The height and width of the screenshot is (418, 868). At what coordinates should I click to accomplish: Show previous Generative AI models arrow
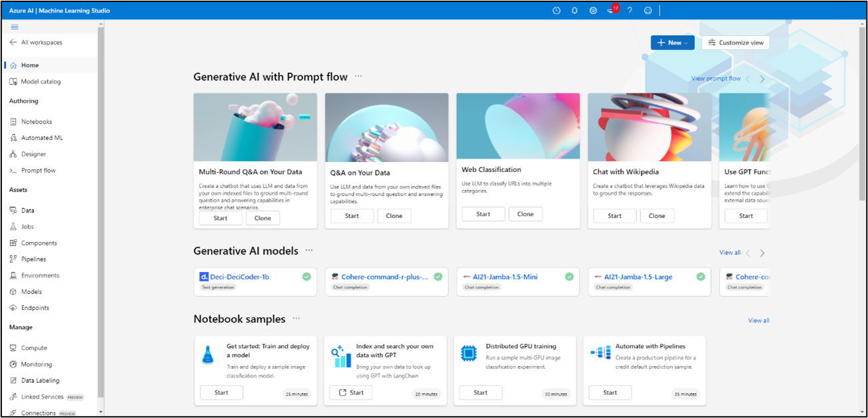[x=748, y=253]
